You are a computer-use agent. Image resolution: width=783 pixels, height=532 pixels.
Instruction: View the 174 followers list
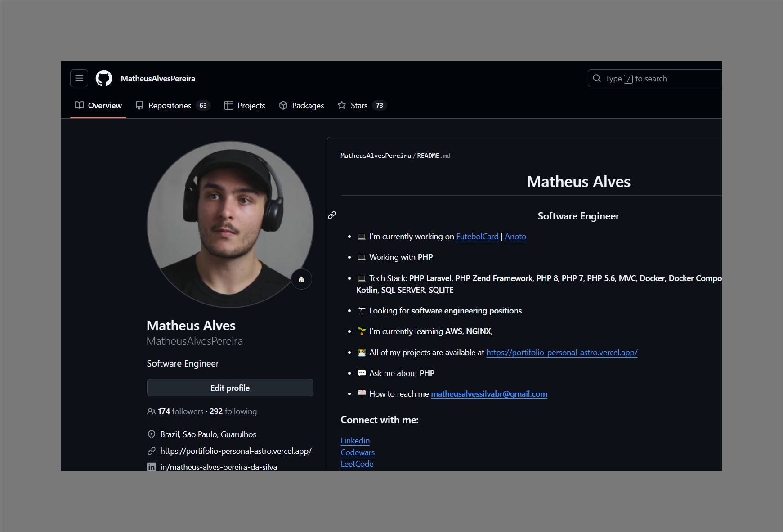180,411
